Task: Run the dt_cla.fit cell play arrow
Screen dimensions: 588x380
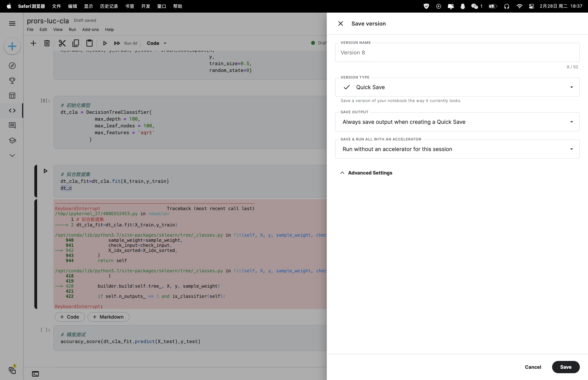Action: [x=45, y=171]
